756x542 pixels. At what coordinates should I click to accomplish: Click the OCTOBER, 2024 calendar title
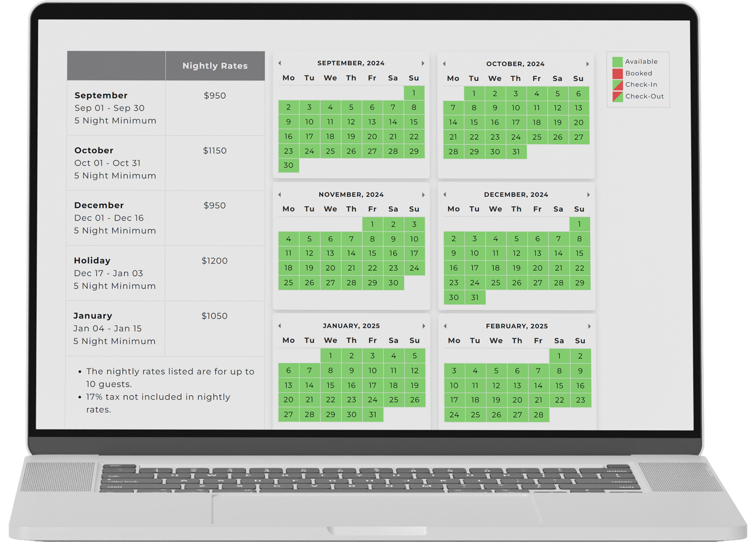tap(515, 64)
